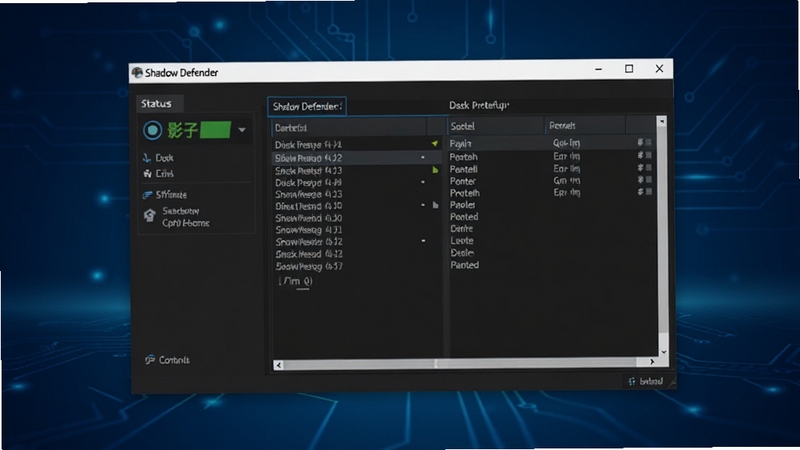Click the underlined Tim link below the list
800x450 pixels.
pyautogui.click(x=295, y=282)
